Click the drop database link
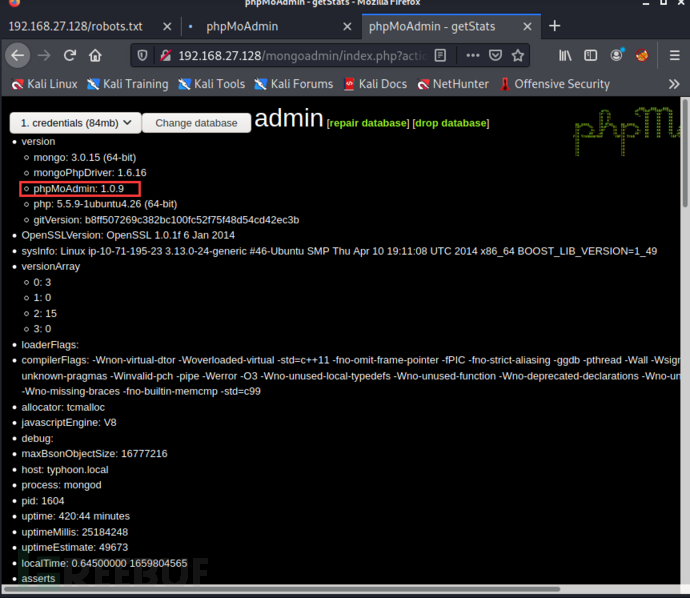The image size is (690, 598). tap(451, 123)
